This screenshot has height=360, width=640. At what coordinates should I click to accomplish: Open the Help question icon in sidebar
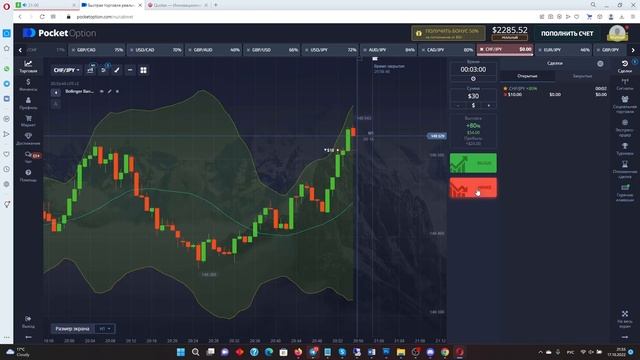point(28,175)
